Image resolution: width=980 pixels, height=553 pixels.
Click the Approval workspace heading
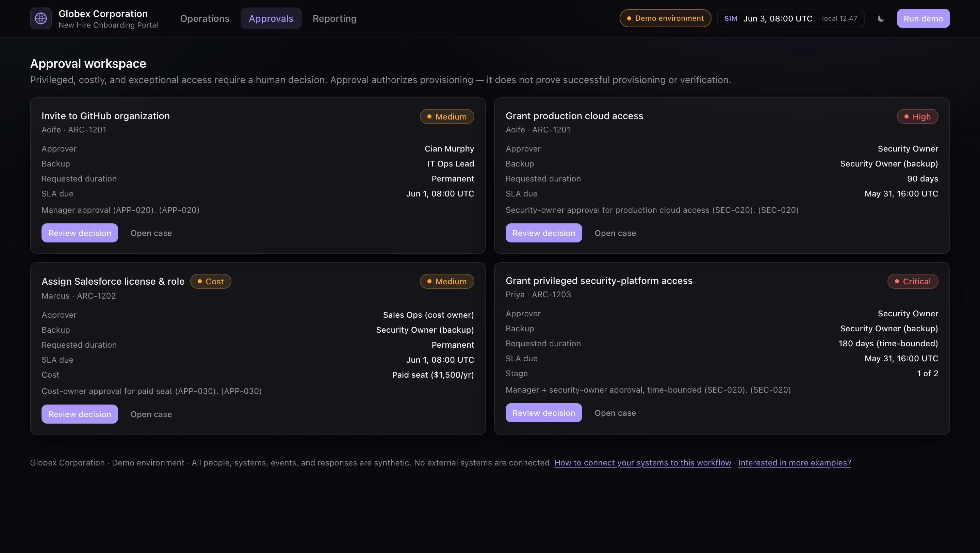(88, 63)
